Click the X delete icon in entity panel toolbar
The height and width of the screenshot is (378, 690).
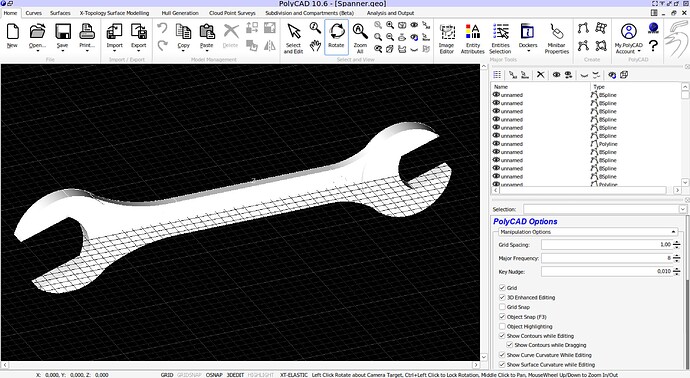click(540, 75)
